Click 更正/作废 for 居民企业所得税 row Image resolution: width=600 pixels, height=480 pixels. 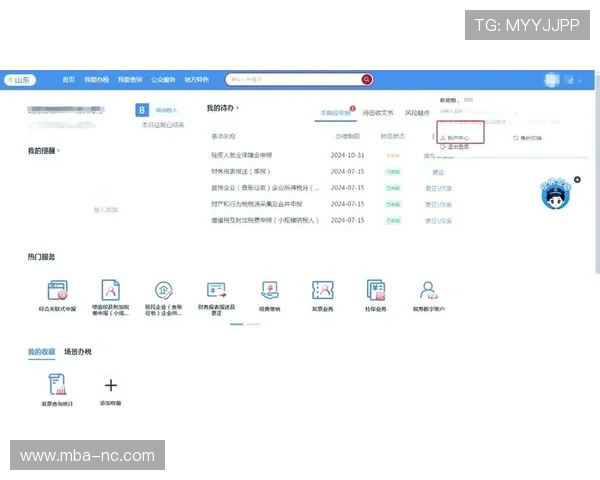click(x=439, y=189)
